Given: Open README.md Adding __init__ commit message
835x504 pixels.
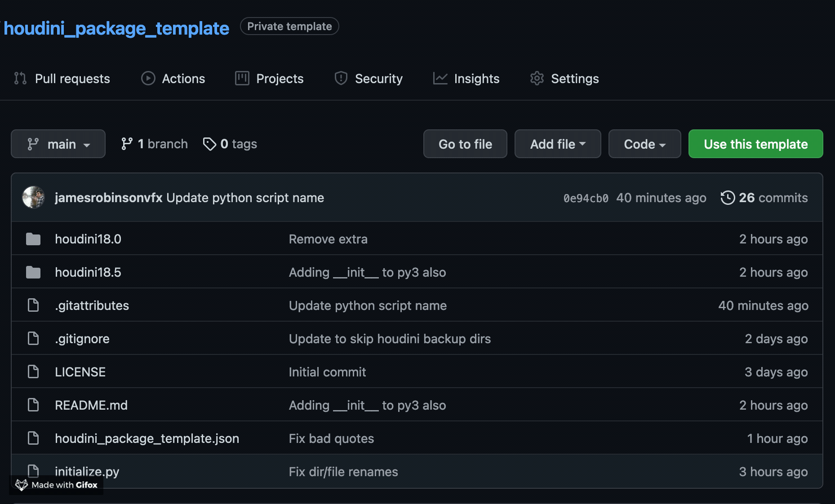Looking at the screenshot, I should tap(367, 405).
